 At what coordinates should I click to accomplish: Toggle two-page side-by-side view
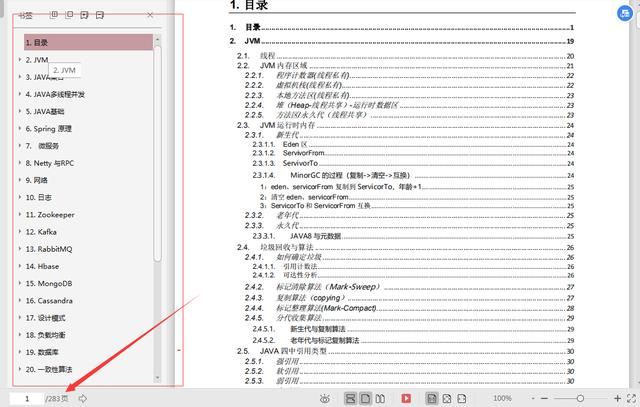pyautogui.click(x=380, y=398)
